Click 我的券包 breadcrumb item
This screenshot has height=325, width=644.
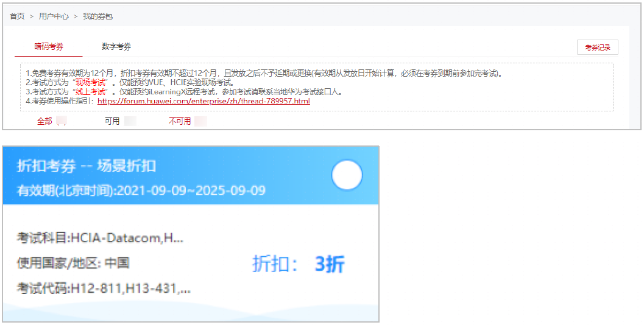[x=97, y=16]
